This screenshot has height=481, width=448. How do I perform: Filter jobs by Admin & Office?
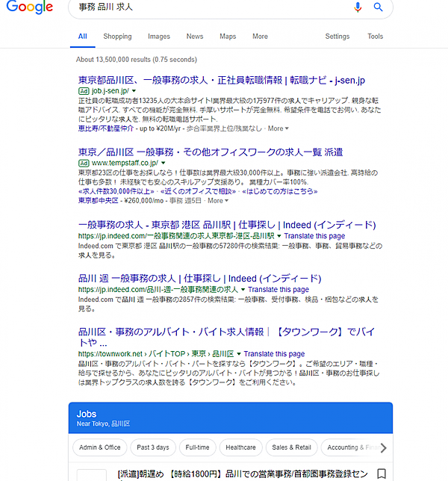click(x=99, y=447)
